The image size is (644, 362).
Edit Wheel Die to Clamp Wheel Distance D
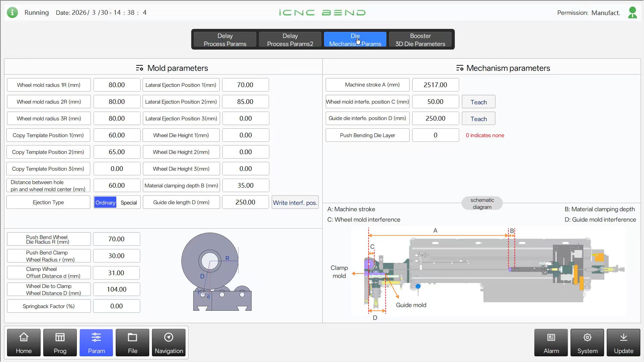[x=117, y=289]
